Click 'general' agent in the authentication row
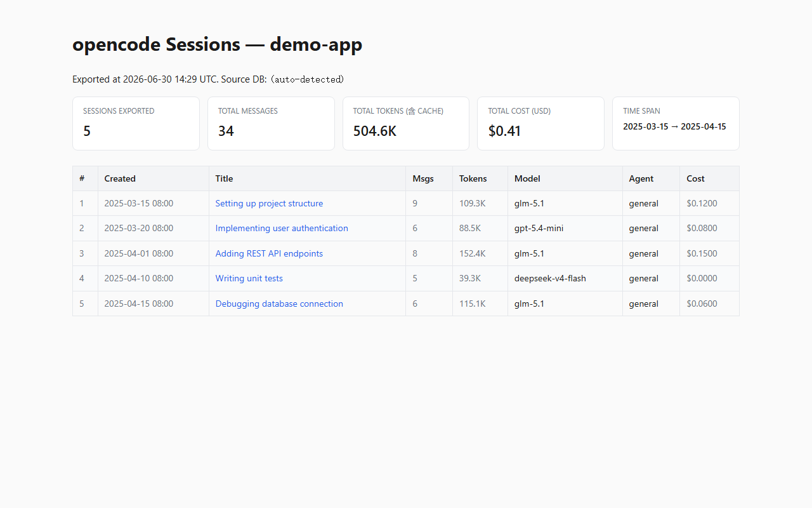Screen dimensions: 812x508 (x=643, y=228)
